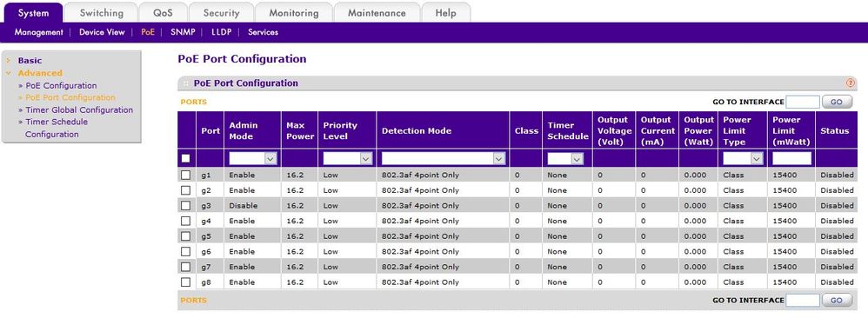Open the Help tab
The image size is (868, 318).
pos(445,13)
